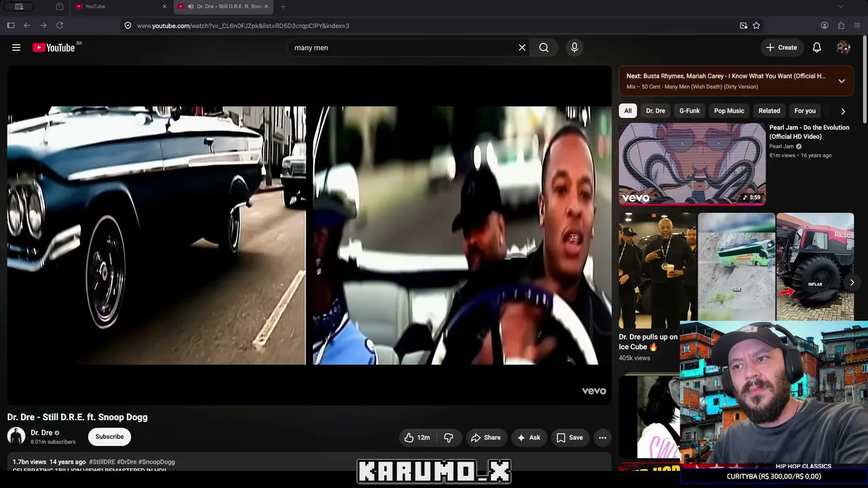Open the green bus Shorts thumbnail

click(736, 266)
